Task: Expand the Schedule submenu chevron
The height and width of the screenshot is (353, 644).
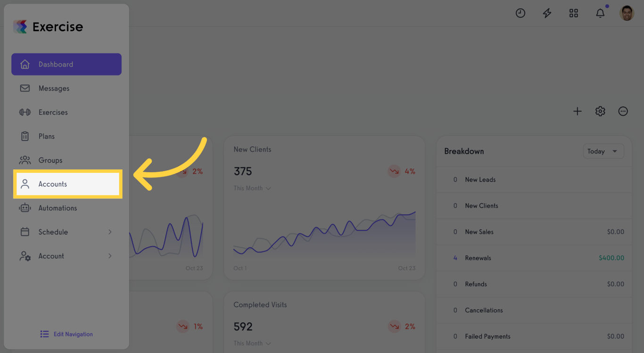Action: [x=110, y=232]
